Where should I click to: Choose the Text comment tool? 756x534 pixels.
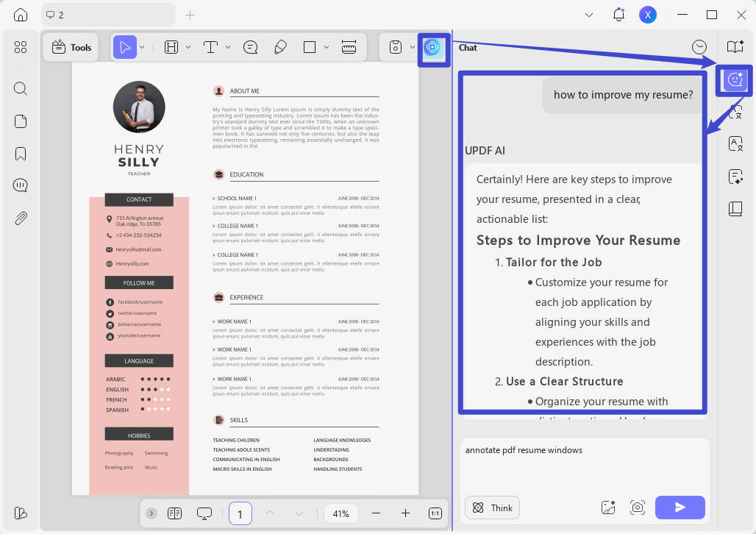tap(211, 47)
